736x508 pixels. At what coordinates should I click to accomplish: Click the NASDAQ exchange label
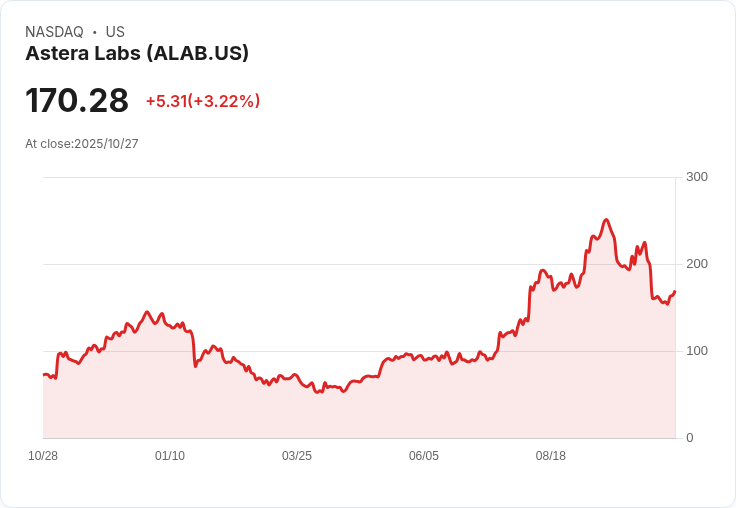tap(54, 32)
